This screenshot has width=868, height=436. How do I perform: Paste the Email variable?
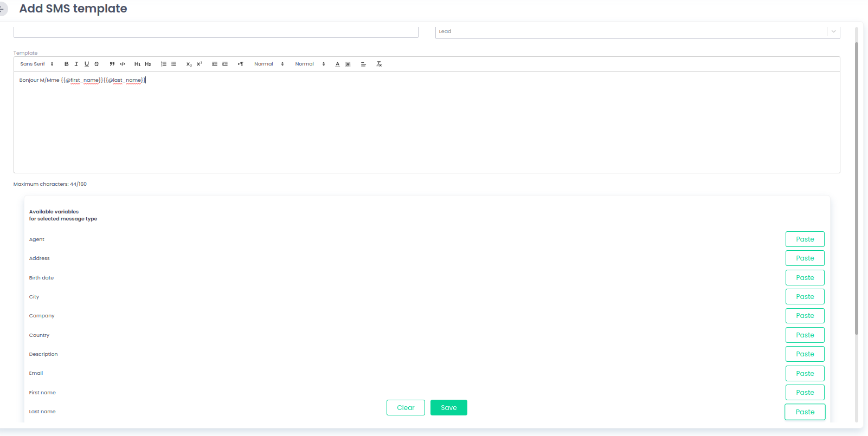click(805, 373)
